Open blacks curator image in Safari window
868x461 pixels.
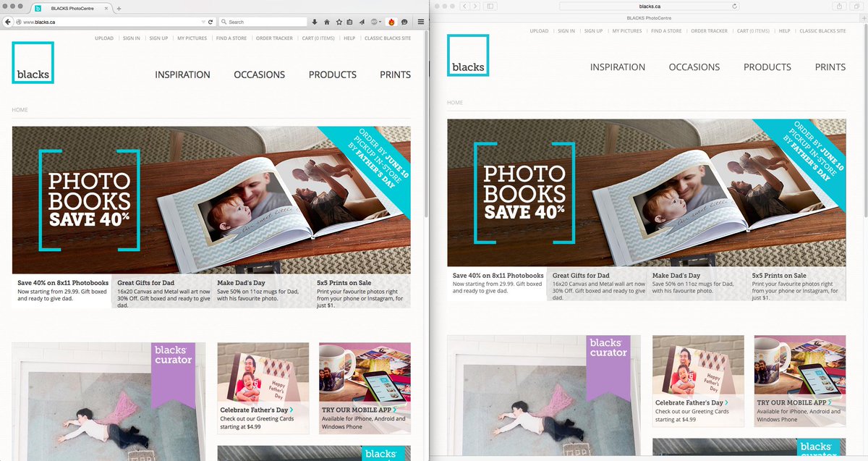(544, 395)
